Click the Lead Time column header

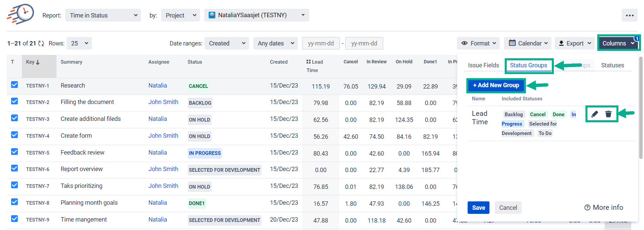(315, 66)
